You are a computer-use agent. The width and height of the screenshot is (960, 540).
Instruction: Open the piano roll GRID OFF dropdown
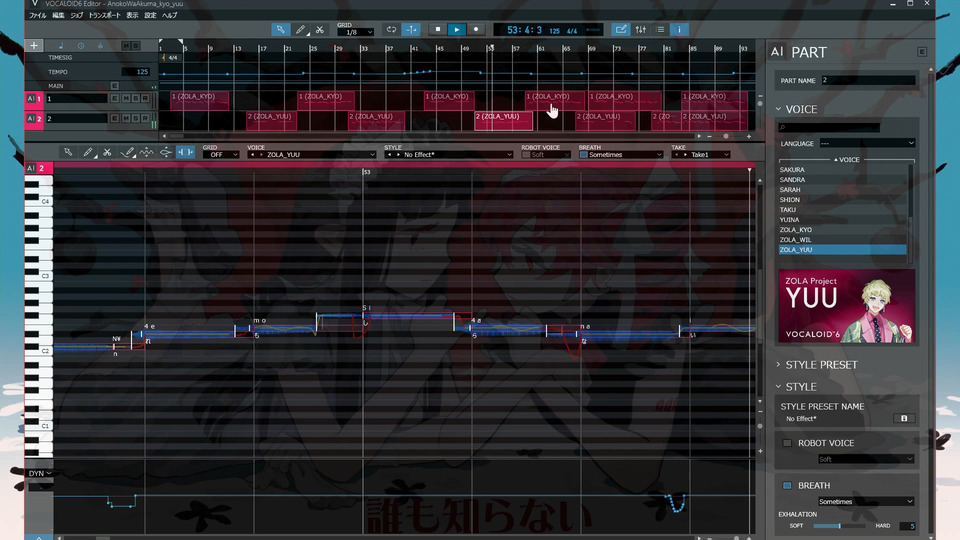220,155
